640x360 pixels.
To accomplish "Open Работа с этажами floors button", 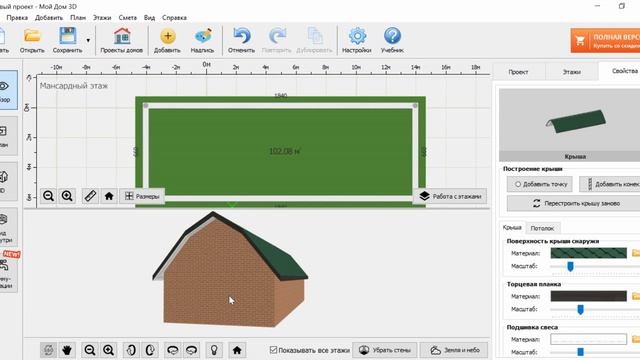I will tap(450, 196).
